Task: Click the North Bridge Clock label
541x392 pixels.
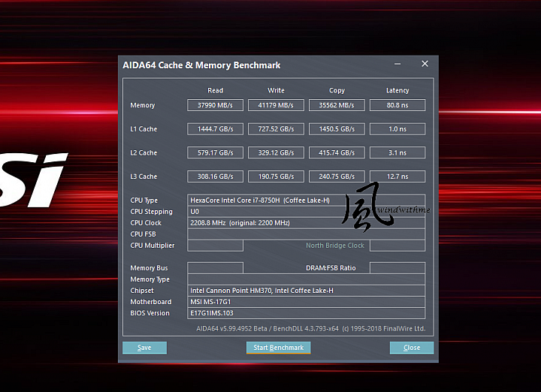Action: pyautogui.click(x=335, y=246)
